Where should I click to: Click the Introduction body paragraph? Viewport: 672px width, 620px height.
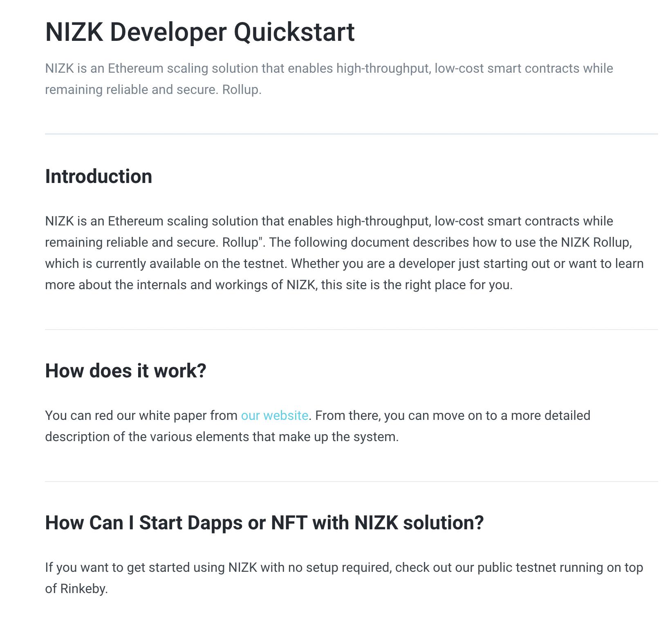click(344, 253)
